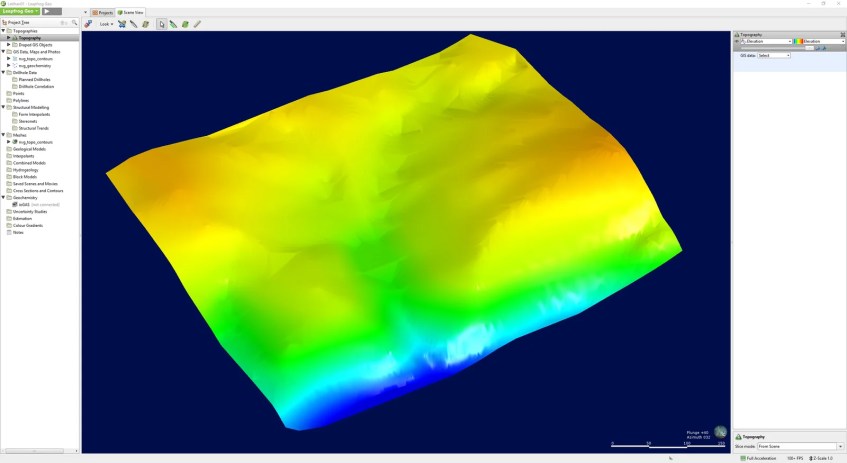The height and width of the screenshot is (463, 847).
Task: Collapse the Topographies folder
Action: 3,31
